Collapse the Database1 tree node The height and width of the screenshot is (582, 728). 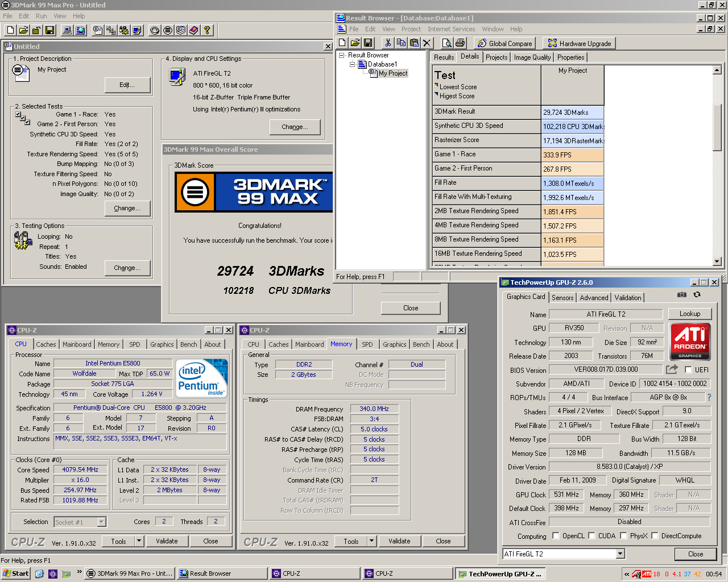(x=352, y=64)
